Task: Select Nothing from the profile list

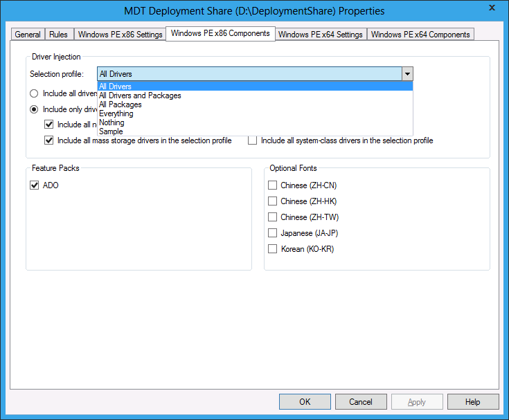Action: [111, 122]
